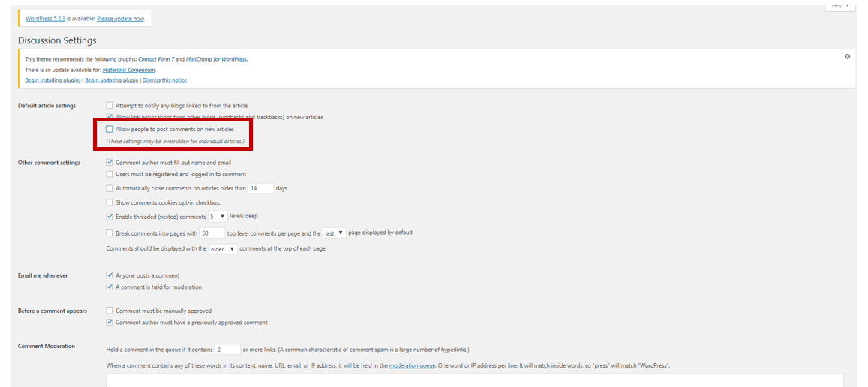The image size is (868, 387).
Task: Click Dismiss this notice link
Action: click(x=164, y=80)
